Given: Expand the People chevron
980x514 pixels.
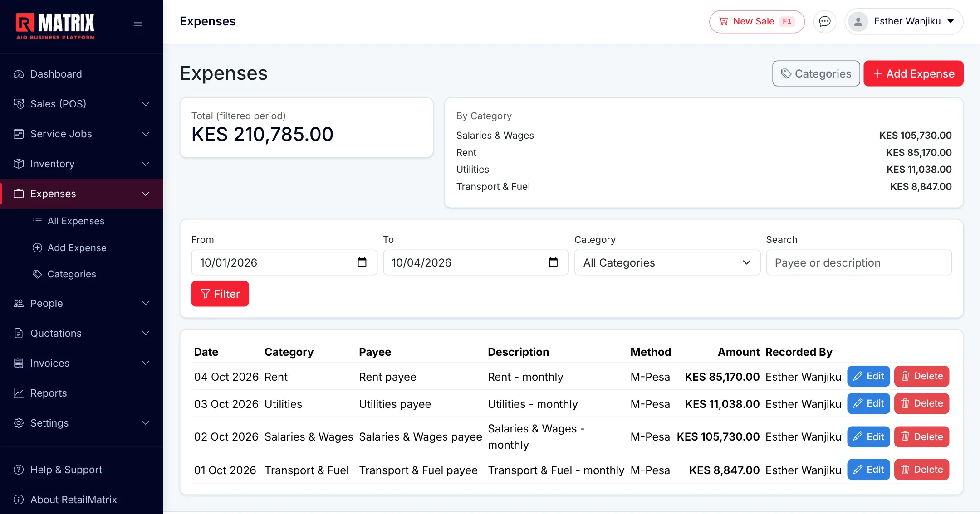Looking at the screenshot, I should (146, 303).
